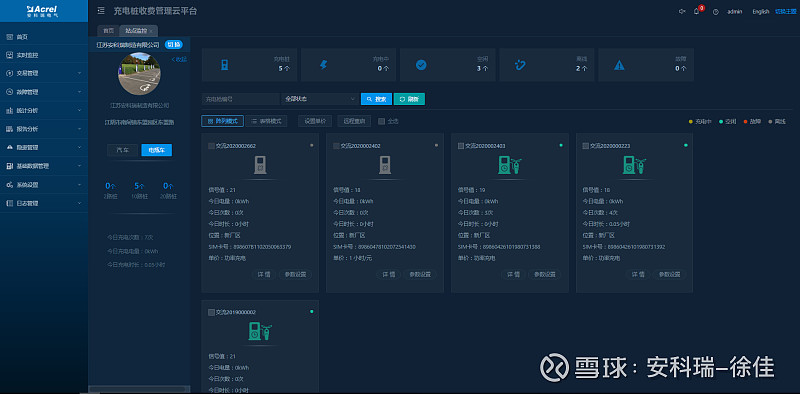Screen dimensions: 800x394
Task: Click the button right of 设置单价
Action: point(354,121)
